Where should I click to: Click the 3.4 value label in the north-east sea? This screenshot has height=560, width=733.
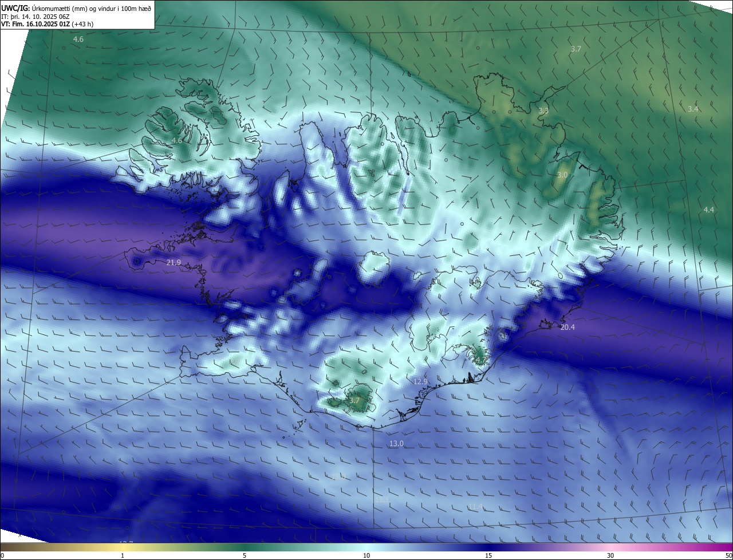coord(693,109)
